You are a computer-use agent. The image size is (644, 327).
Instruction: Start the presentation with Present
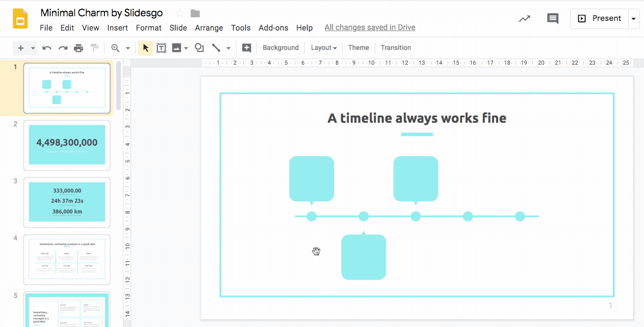point(599,18)
